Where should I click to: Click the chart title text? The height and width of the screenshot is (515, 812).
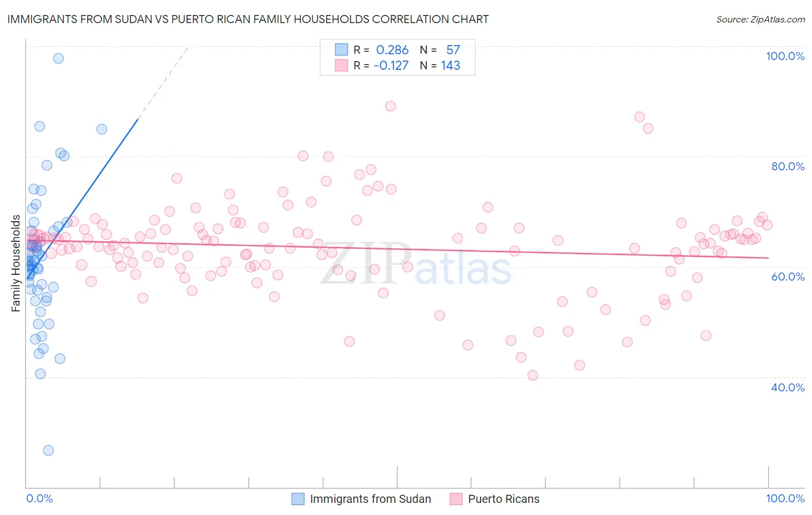click(248, 19)
